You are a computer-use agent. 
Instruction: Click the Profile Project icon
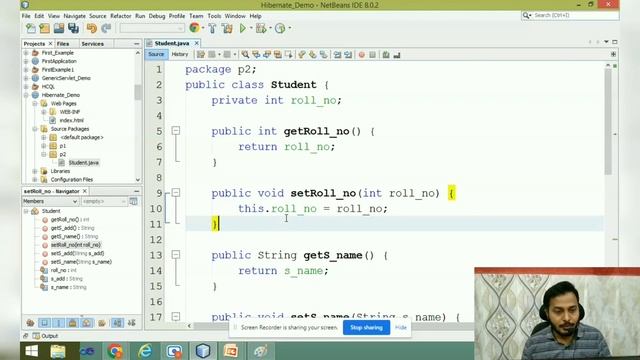(x=280, y=28)
